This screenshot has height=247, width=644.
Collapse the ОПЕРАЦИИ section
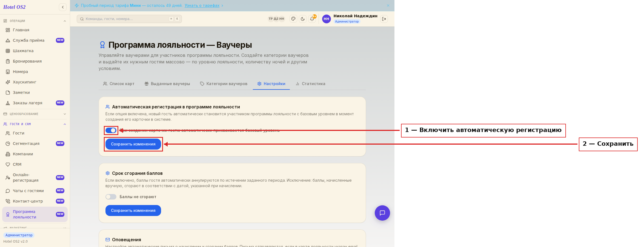coord(35,21)
